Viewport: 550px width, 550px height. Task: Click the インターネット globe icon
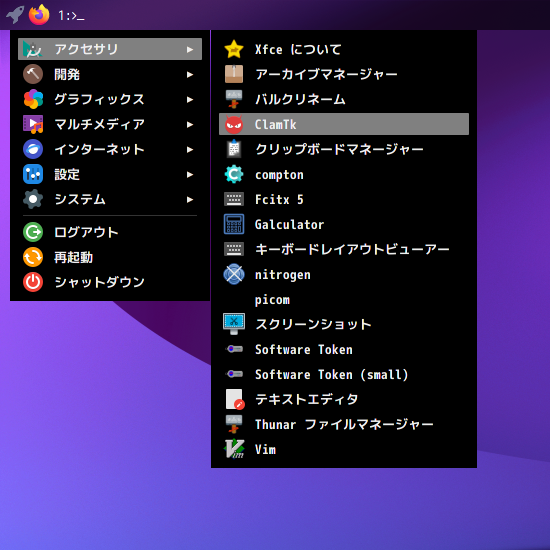click(x=33, y=149)
